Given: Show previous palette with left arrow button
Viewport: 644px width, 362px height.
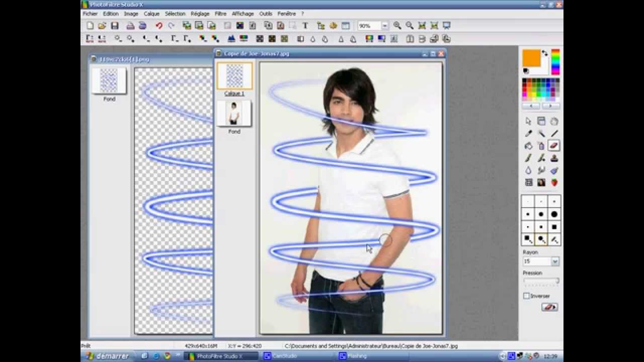Looking at the screenshot, I should (x=531, y=106).
